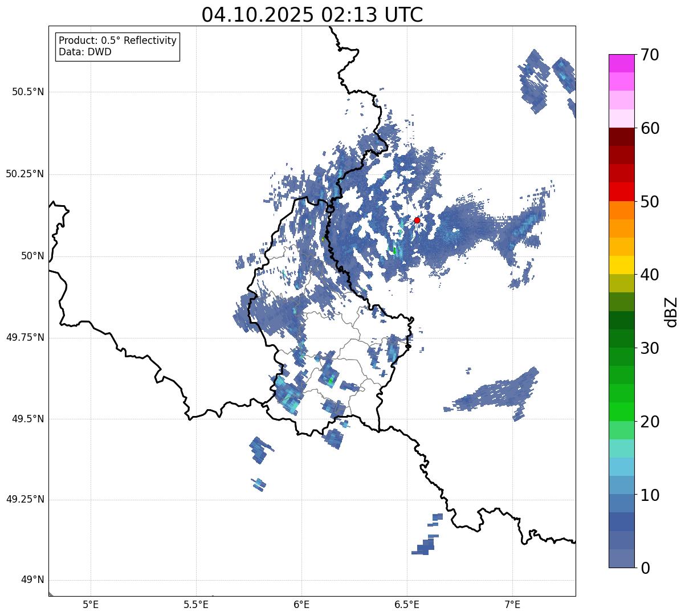The width and height of the screenshot is (685, 616).
Task: Click the colorbar tick label 70
Action: click(649, 55)
